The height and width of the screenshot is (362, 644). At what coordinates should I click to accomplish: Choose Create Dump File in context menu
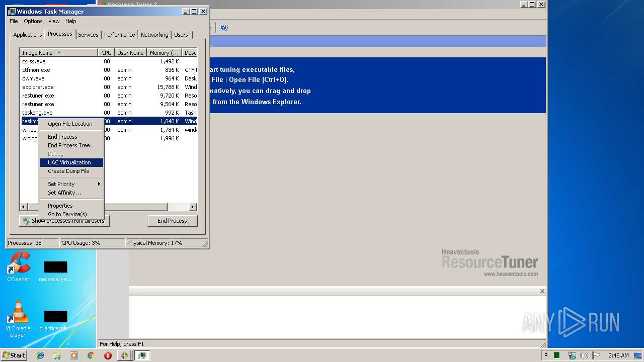pos(71,171)
